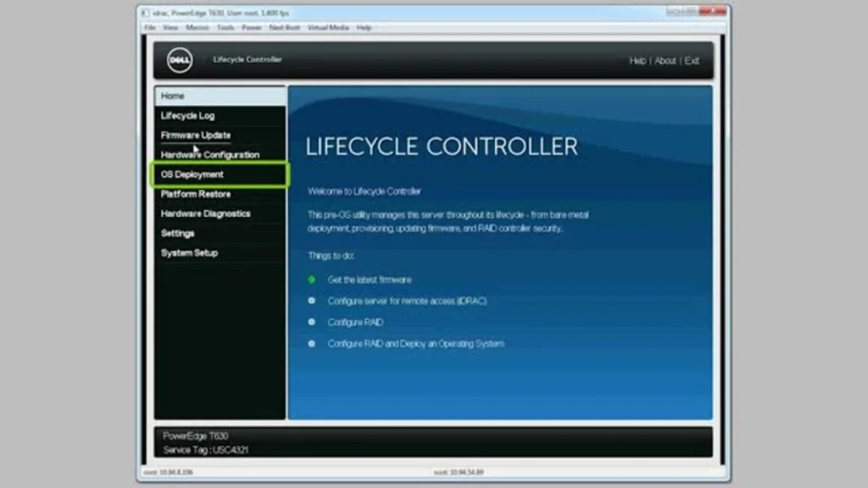Open the OS Deployment section
The image size is (868, 488).
[192, 175]
